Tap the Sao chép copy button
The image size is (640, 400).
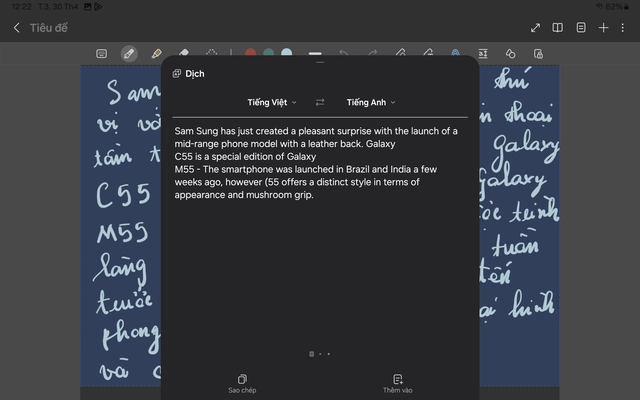242,383
